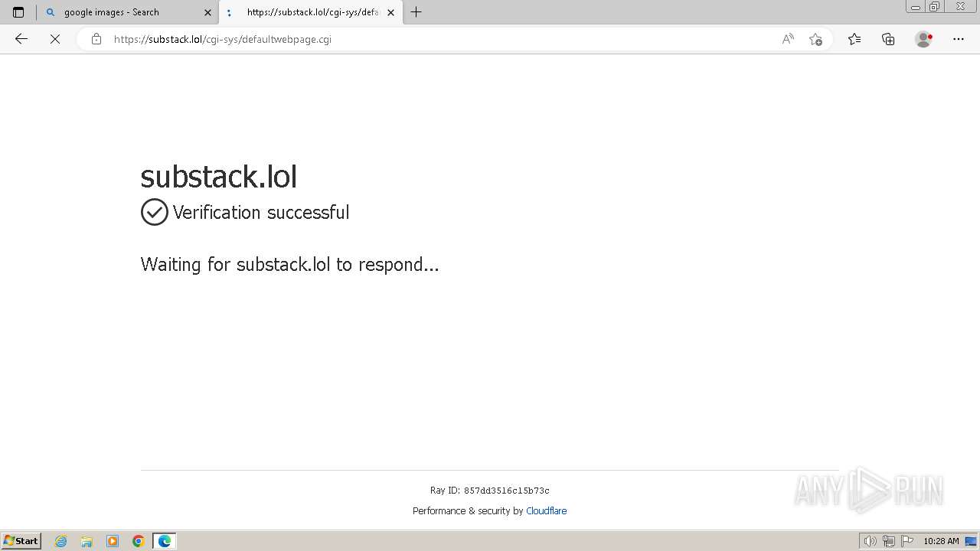Close the google images - Search tab
This screenshot has height=551, width=980.
[x=207, y=12]
